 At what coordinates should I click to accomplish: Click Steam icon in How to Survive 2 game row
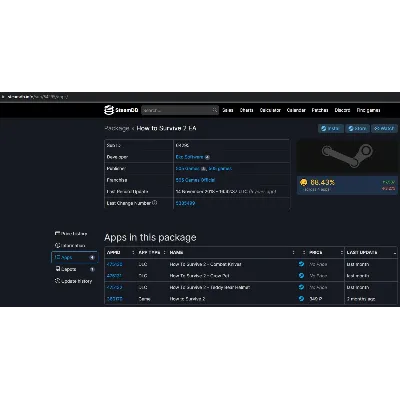pyautogui.click(x=301, y=299)
